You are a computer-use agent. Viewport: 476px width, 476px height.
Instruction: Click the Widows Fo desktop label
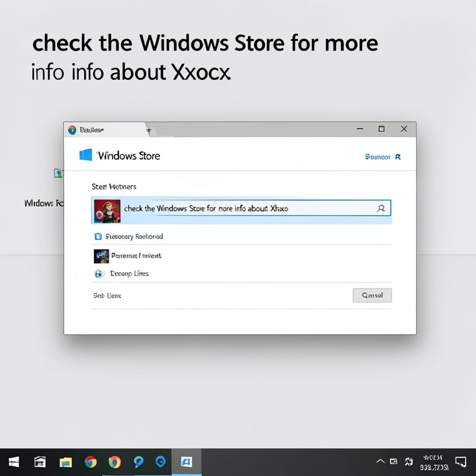44,203
